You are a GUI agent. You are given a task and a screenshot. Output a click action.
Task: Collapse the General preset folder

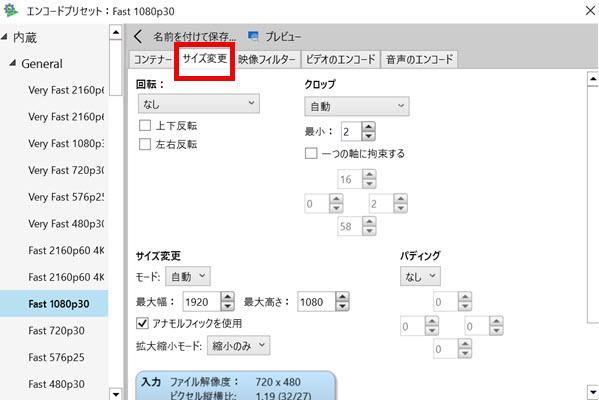tap(13, 63)
